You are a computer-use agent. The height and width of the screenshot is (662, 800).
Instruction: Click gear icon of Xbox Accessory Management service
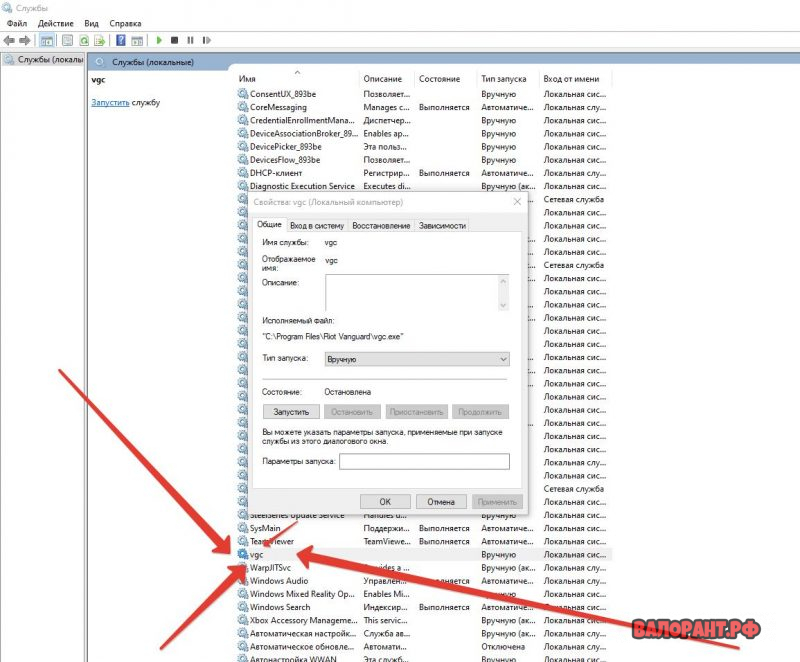pos(243,621)
